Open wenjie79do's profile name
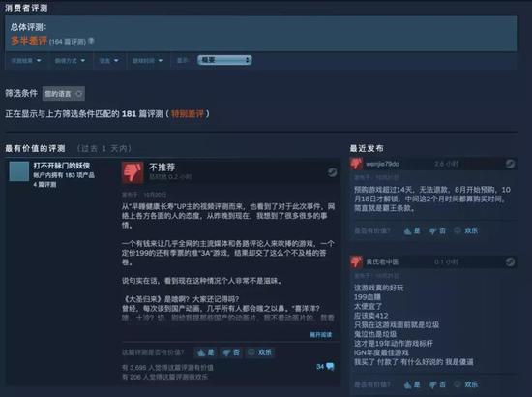532x397 pixels. pyautogui.click(x=382, y=164)
